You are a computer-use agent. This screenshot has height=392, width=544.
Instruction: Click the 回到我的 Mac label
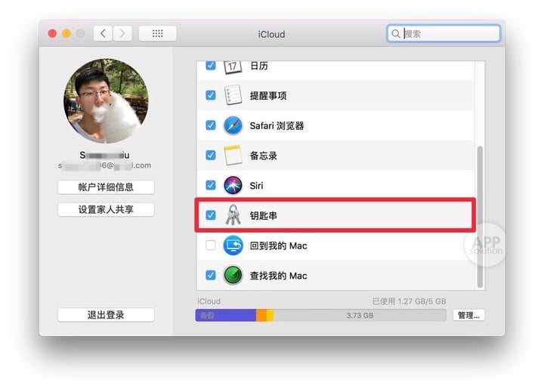278,245
